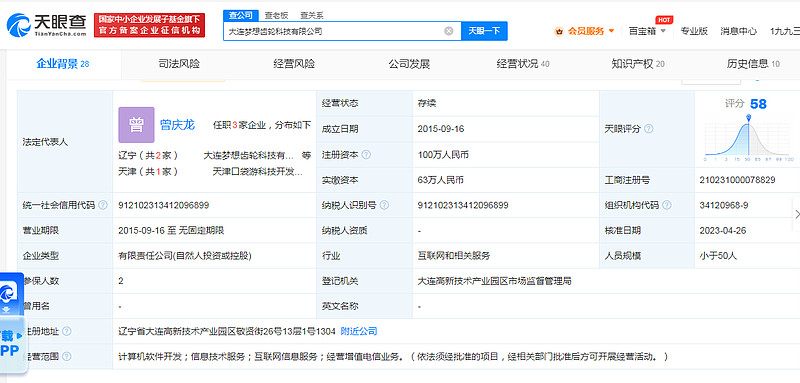Open help icon beside 注册资本
The image size is (800, 383).
coord(366,155)
